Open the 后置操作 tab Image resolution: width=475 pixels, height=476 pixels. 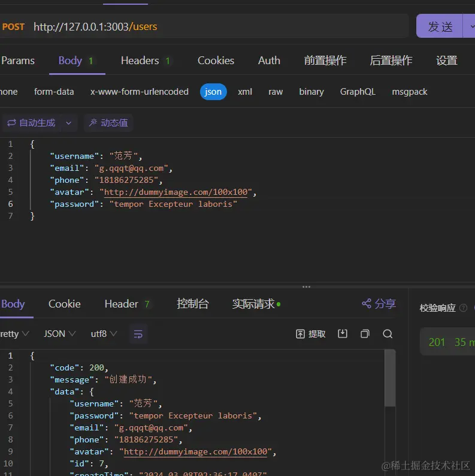391,61
